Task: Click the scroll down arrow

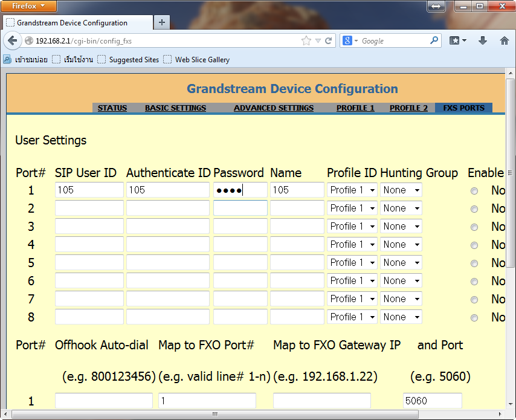Action: 510,404
